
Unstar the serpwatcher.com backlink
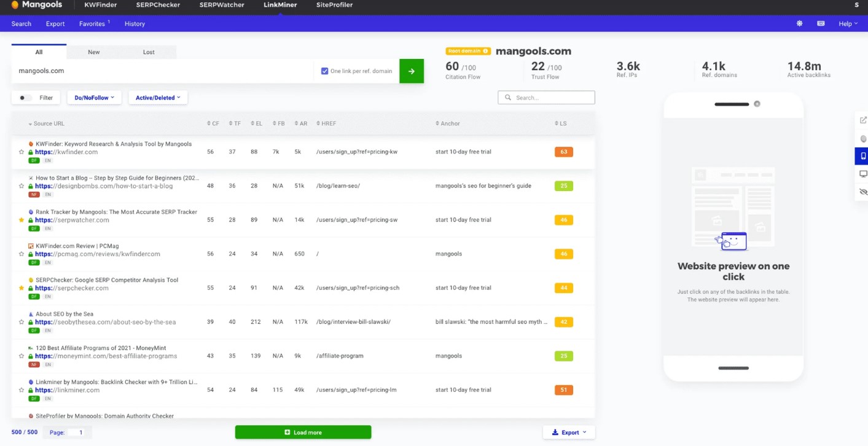(x=22, y=220)
